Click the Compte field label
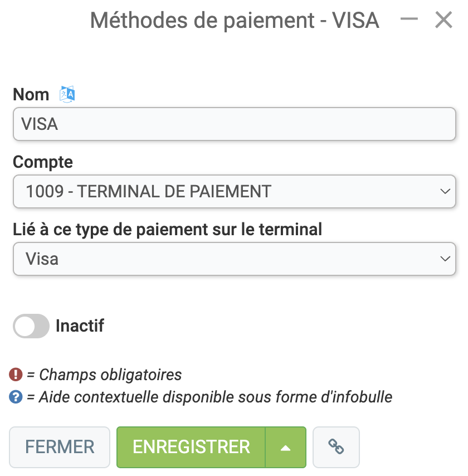This screenshot has width=468, height=476. point(43,162)
